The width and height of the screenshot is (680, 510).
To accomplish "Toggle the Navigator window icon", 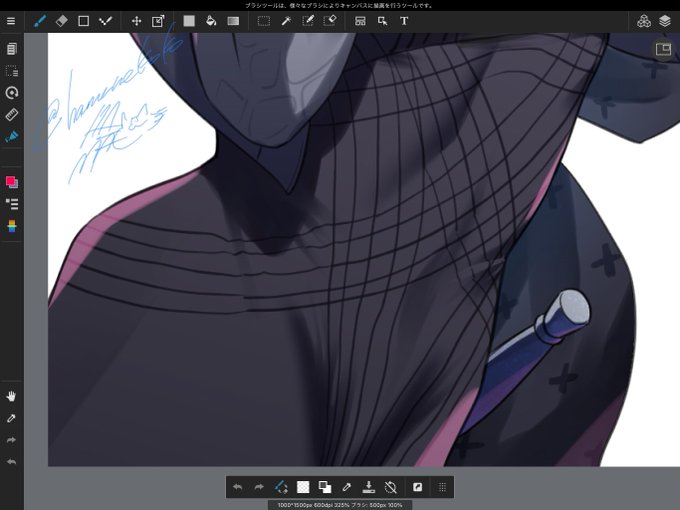I will pyautogui.click(x=663, y=49).
